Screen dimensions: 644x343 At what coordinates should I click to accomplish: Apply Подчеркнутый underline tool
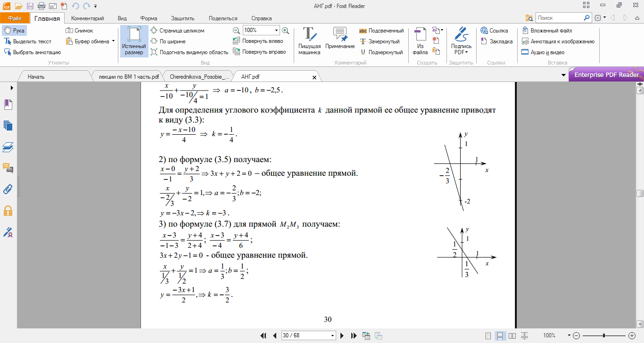click(381, 52)
